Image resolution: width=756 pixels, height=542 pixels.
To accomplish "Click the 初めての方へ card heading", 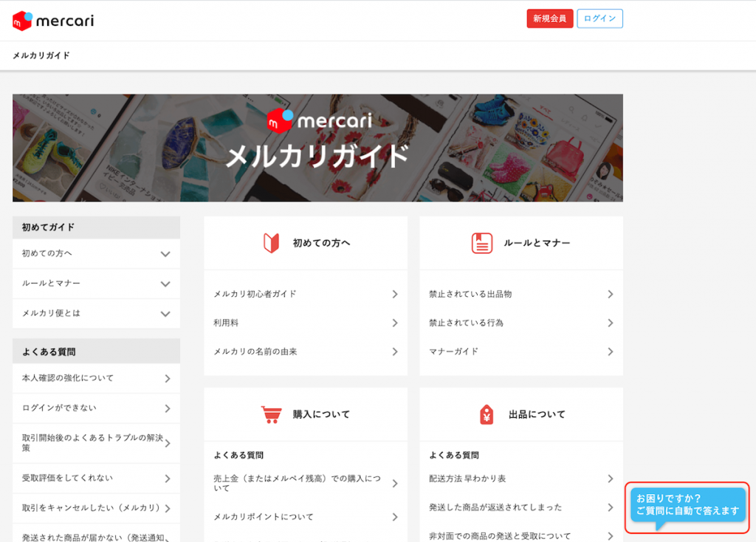I will pos(322,243).
